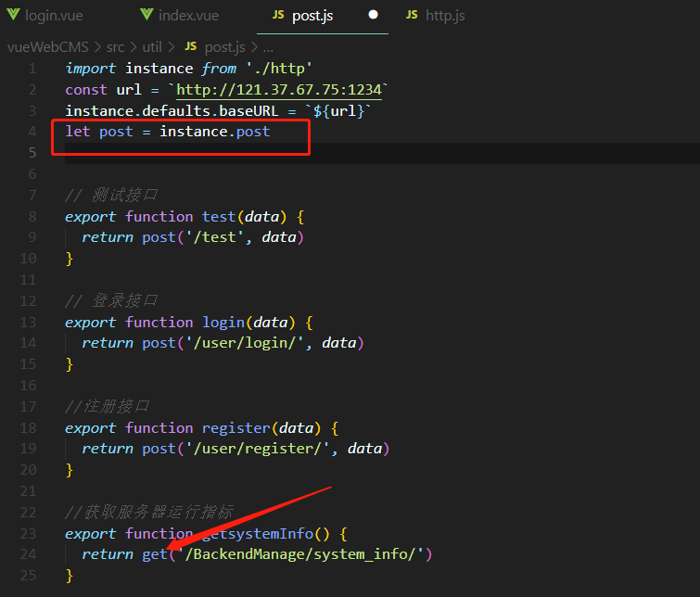The width and height of the screenshot is (700, 597).
Task: Click the closing brace on line 10
Action: coord(70,259)
